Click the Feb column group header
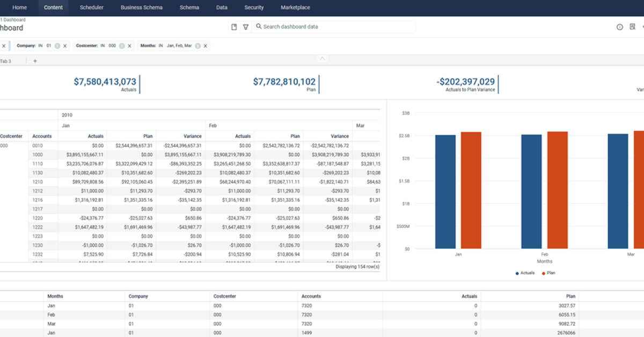644x337 pixels. click(x=213, y=126)
